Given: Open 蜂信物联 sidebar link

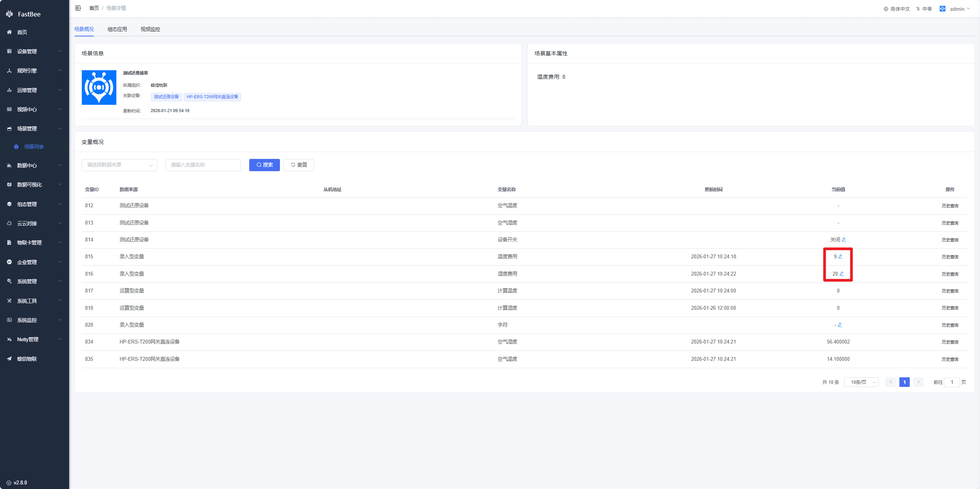Looking at the screenshot, I should (35, 359).
